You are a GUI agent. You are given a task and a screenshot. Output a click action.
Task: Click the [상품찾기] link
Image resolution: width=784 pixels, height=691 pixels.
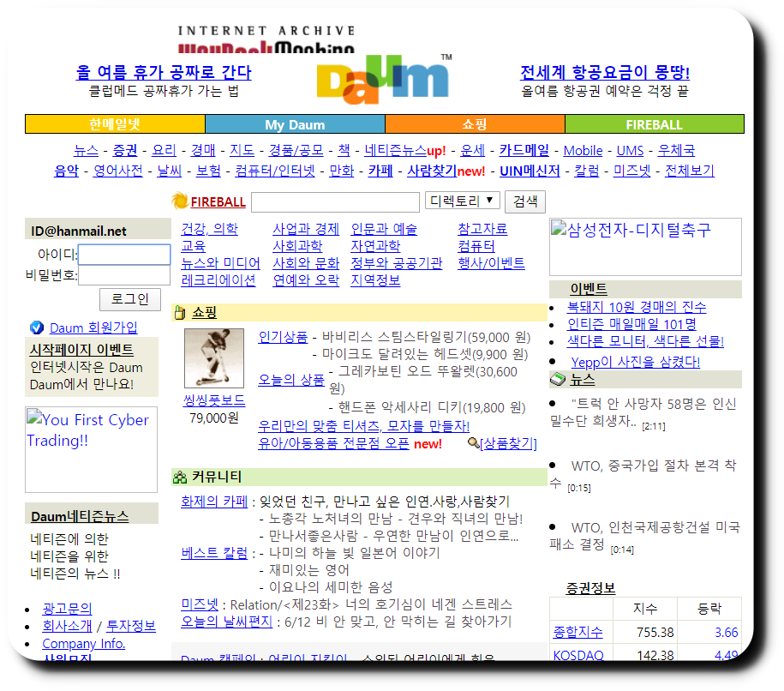pyautogui.click(x=508, y=443)
